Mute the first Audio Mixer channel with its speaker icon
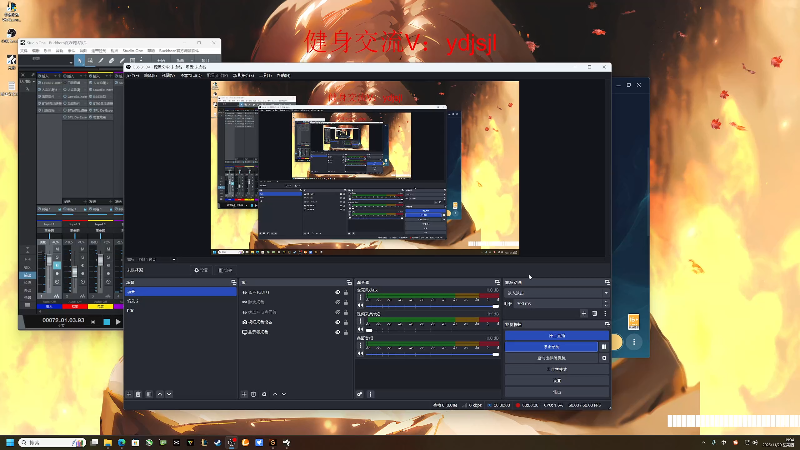The width and height of the screenshot is (800, 450). point(361,306)
